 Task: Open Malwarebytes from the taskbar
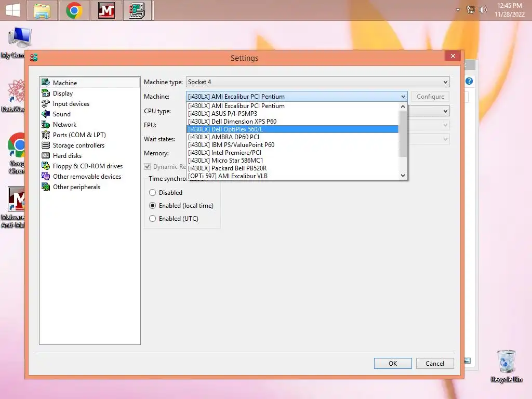tap(106, 10)
